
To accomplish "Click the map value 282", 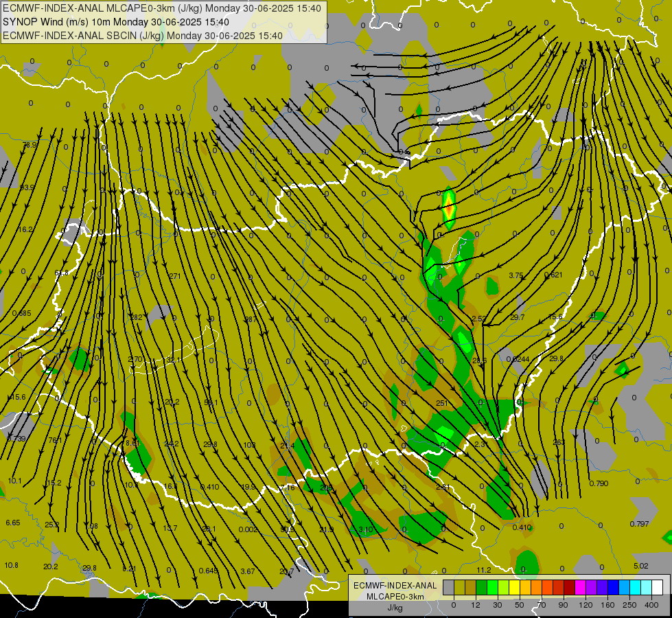I will point(137,317).
